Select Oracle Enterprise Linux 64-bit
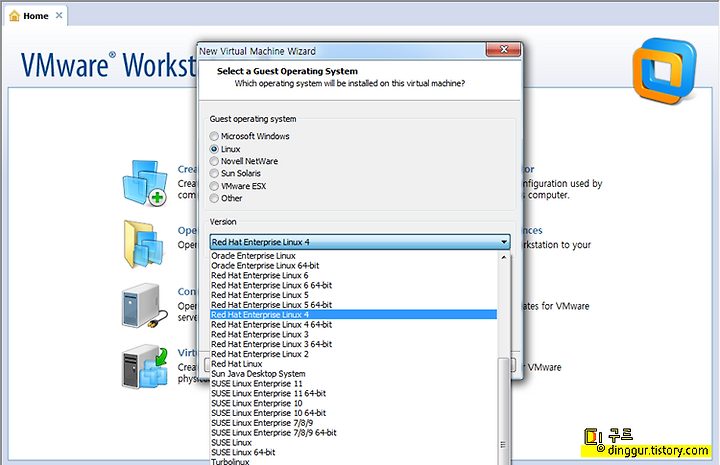 354,266
